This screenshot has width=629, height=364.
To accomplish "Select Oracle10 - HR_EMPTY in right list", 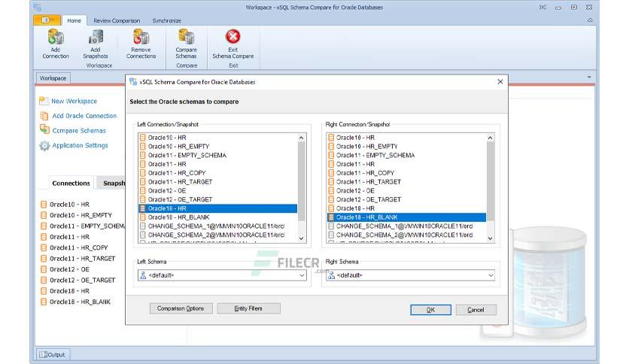I will (x=406, y=147).
